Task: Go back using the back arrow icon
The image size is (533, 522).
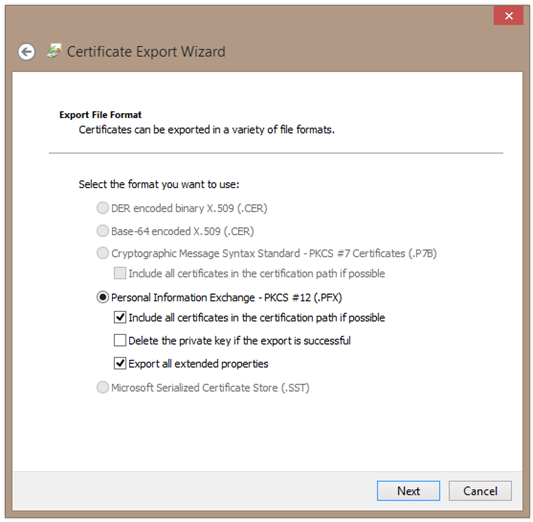Action: (x=26, y=52)
